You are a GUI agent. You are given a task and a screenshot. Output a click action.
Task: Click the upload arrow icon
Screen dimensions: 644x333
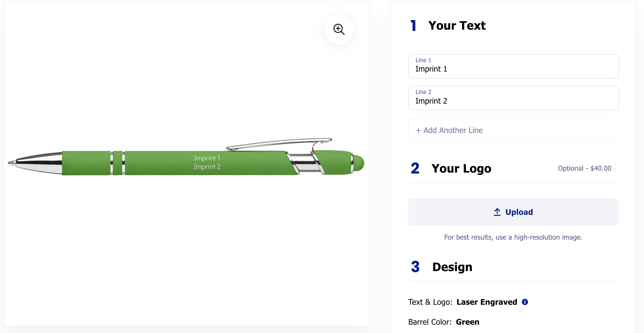497,212
